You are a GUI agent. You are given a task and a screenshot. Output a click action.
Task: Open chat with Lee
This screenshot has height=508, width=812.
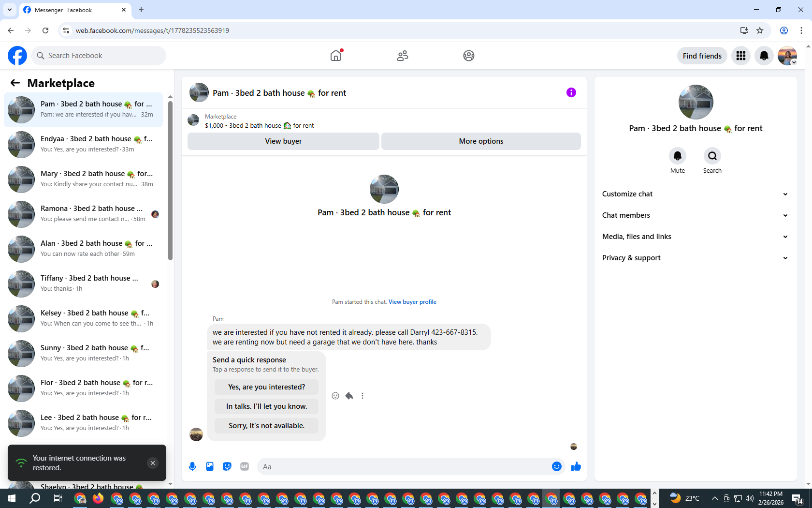click(x=83, y=423)
